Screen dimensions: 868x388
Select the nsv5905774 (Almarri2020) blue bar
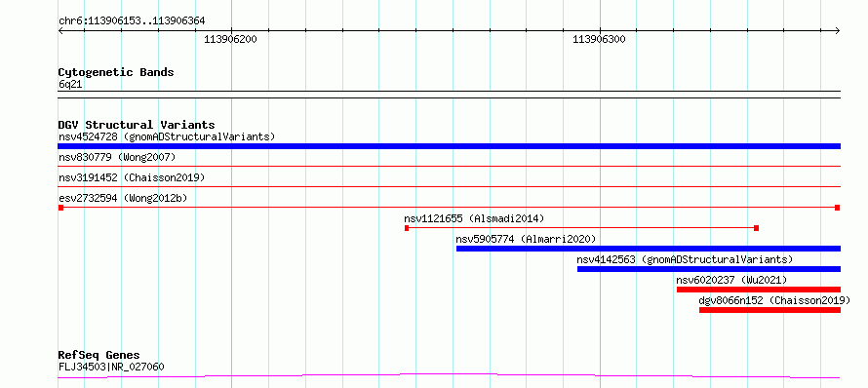tap(649, 249)
